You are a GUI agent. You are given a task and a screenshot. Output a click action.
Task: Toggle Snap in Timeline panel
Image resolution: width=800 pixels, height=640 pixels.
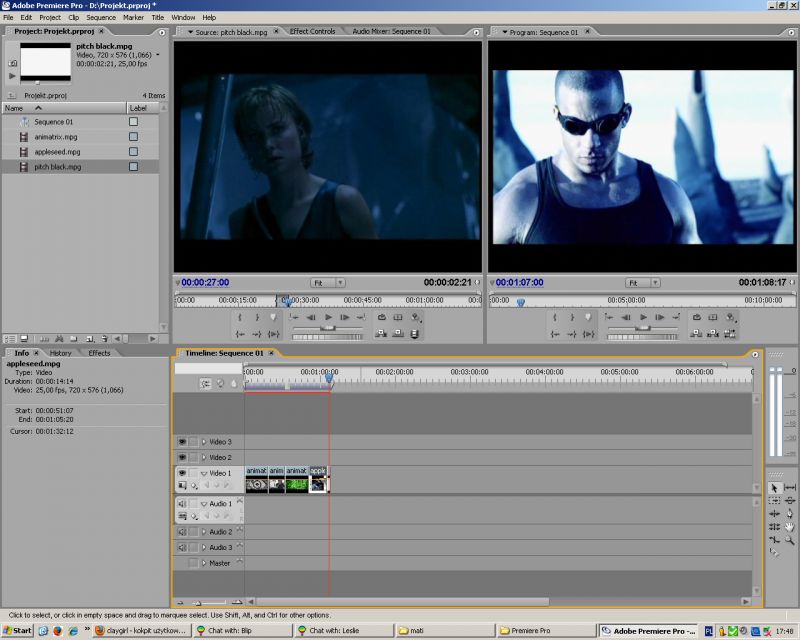[x=206, y=383]
